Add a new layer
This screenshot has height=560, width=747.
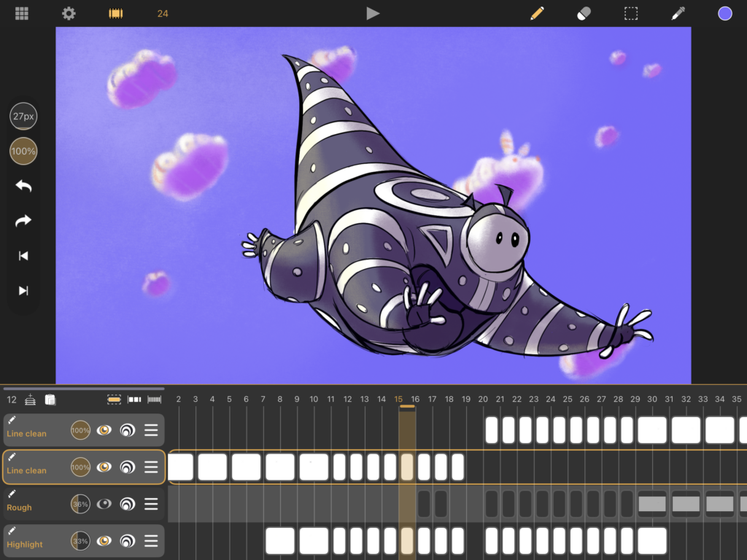(x=30, y=400)
